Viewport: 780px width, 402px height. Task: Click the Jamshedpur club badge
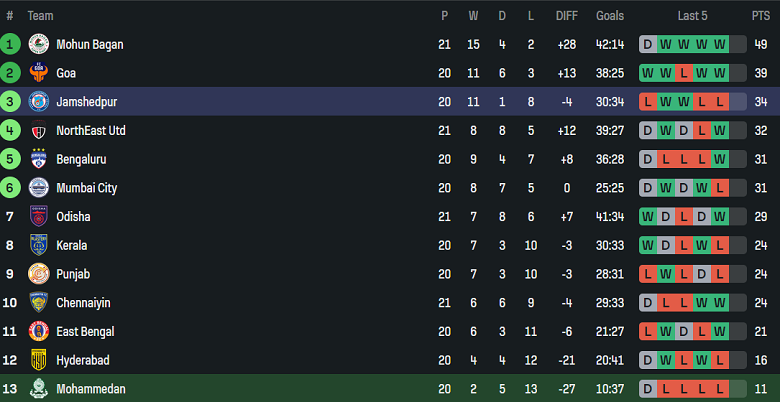(39, 102)
